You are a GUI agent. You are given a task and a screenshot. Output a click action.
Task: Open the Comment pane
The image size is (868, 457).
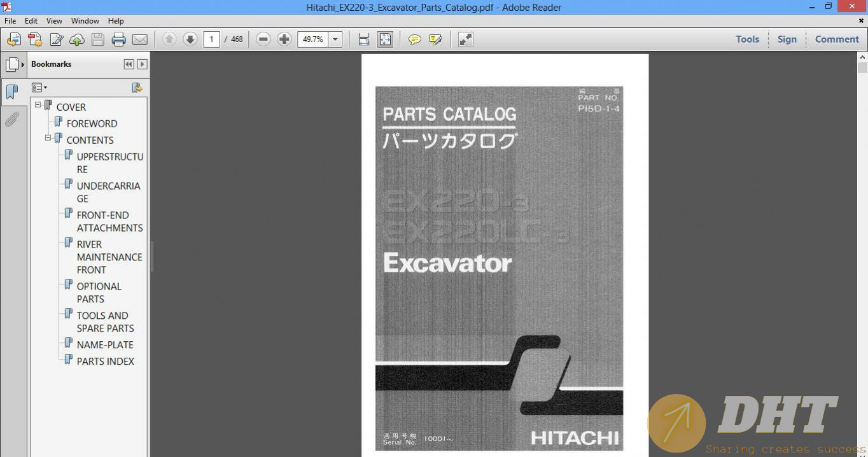pyautogui.click(x=837, y=39)
